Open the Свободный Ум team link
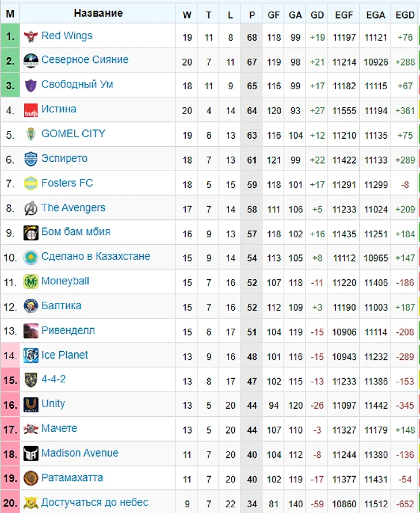 (x=77, y=85)
